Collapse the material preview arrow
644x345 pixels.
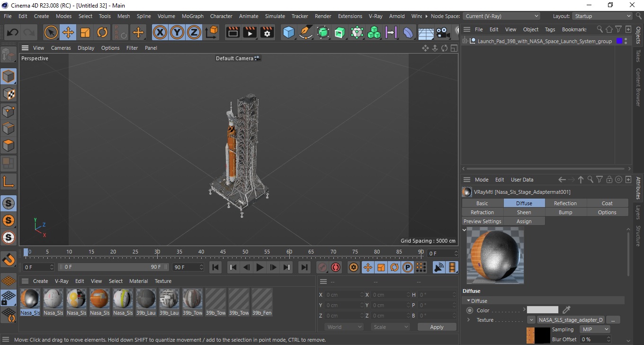coord(464,230)
